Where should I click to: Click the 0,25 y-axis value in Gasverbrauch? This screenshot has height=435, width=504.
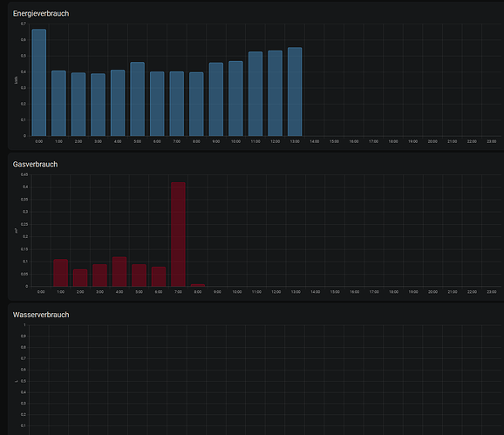[x=24, y=224]
